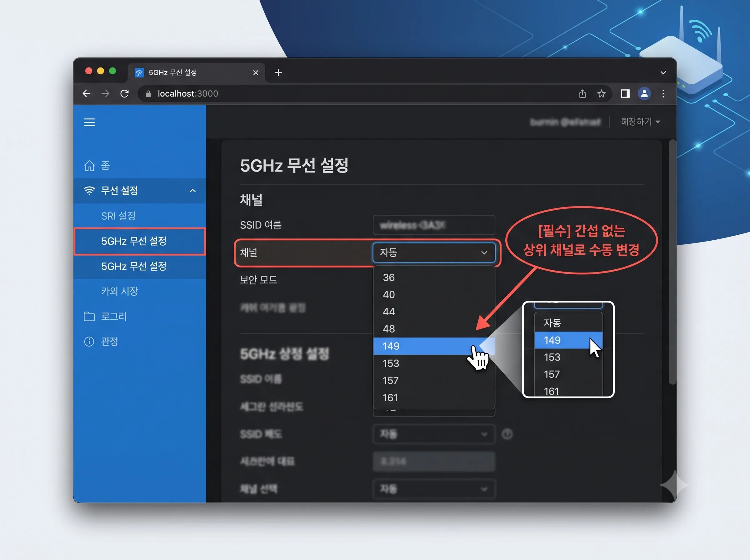Open the 채널 dropdown showing 자동
The height and width of the screenshot is (560, 750).
433,252
